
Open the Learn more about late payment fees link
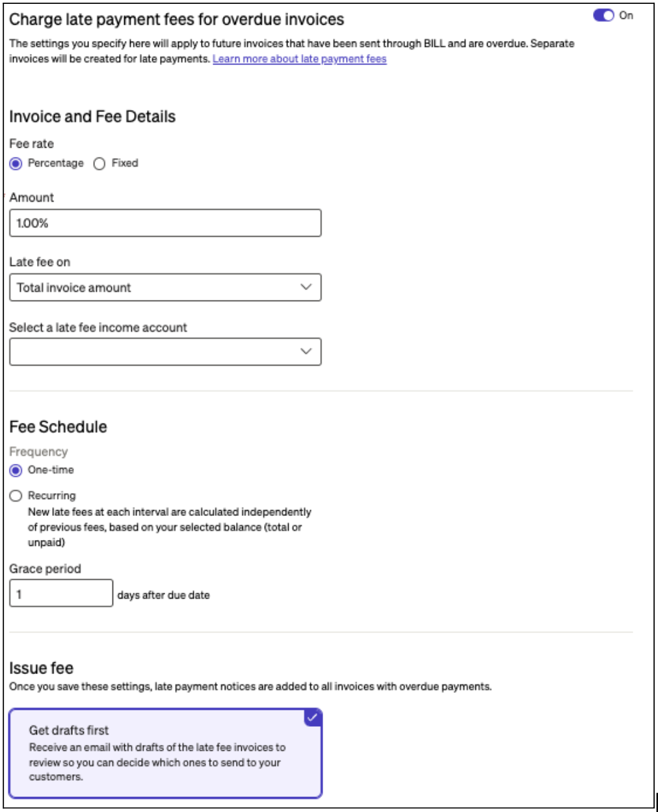coord(299,59)
